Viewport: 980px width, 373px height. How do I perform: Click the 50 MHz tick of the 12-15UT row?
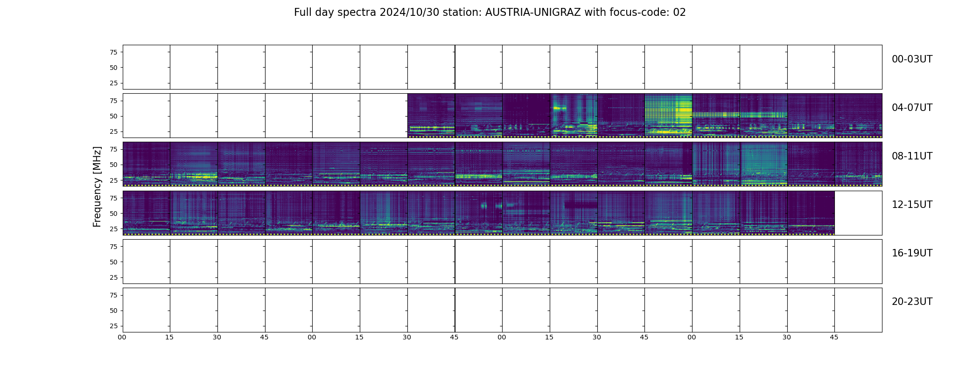[x=113, y=214]
